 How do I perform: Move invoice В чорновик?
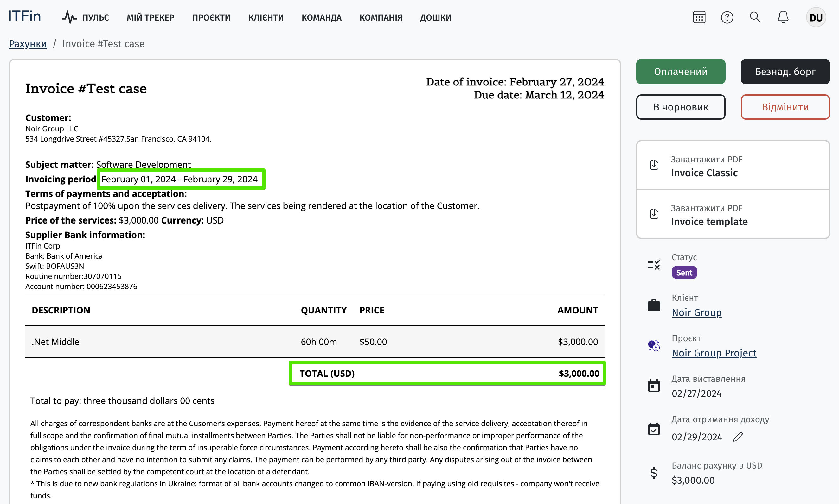[680, 107]
